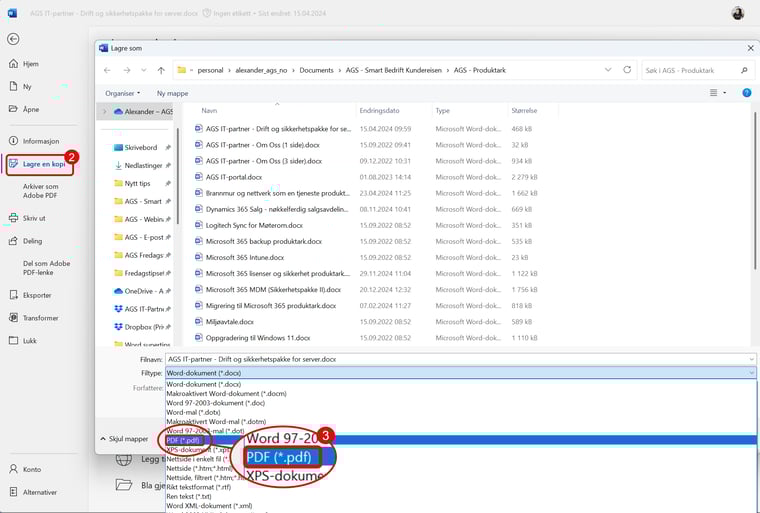Screen dimensions: 760x513
Task: Choose Word 97-2003-dokument (*.doc) file type
Action: pyautogui.click(x=216, y=403)
